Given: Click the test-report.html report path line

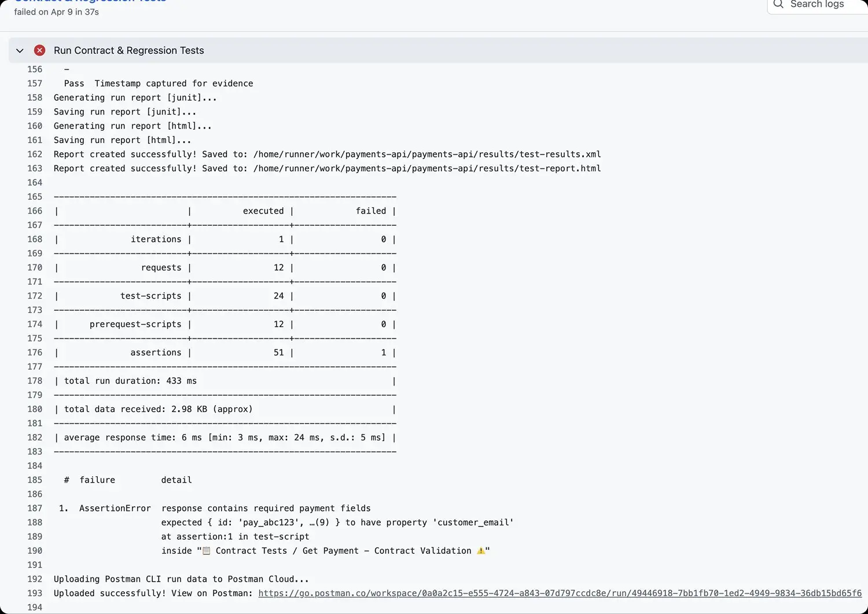Looking at the screenshot, I should [x=328, y=168].
